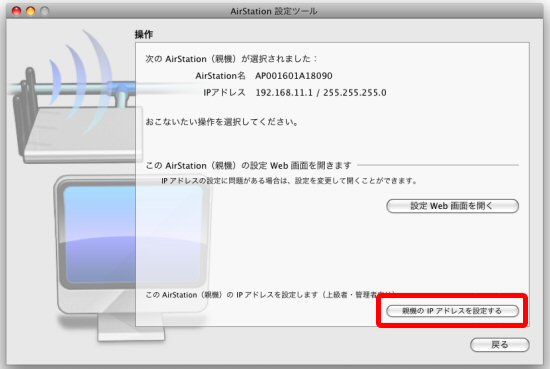The height and width of the screenshot is (369, 550).
Task: Click the computer monitor illustration
Action: pyautogui.click(x=132, y=258)
